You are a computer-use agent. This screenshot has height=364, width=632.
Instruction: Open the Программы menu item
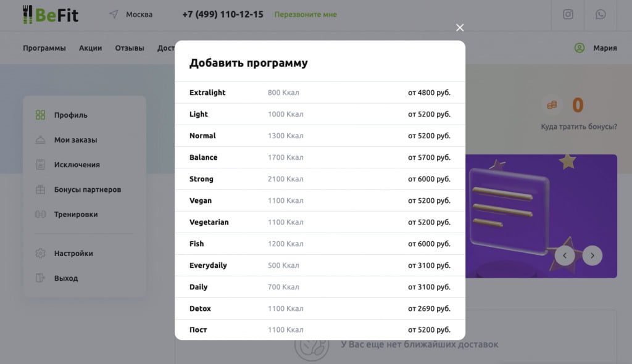point(44,48)
